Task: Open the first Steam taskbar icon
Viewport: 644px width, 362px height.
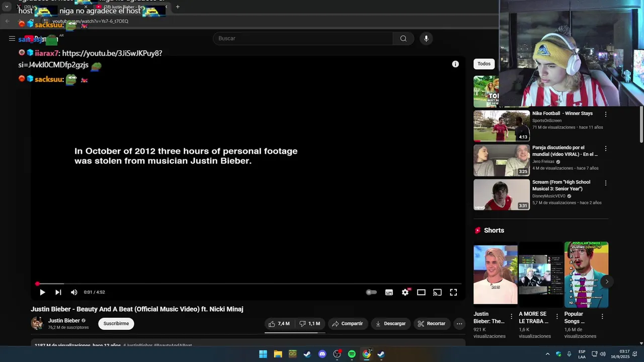Action: click(x=307, y=354)
